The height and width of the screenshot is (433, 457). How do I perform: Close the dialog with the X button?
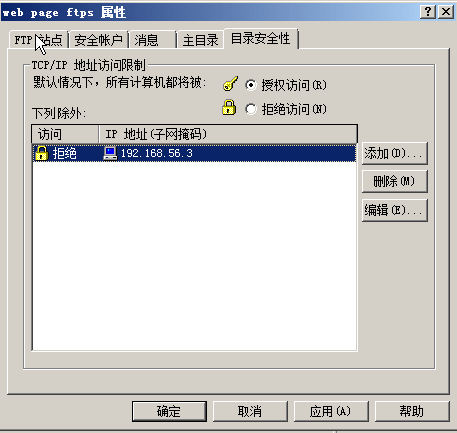(x=446, y=12)
